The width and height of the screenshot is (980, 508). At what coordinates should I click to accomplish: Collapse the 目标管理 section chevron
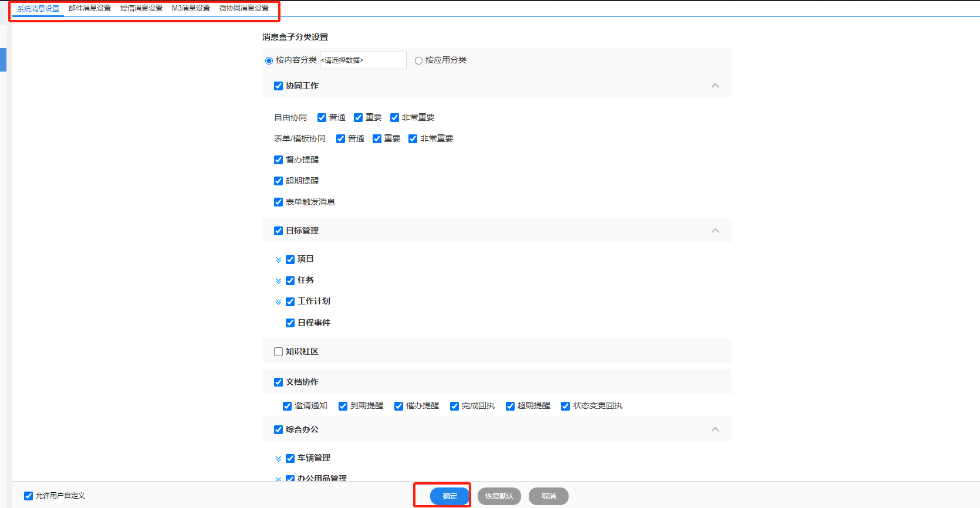coord(715,231)
